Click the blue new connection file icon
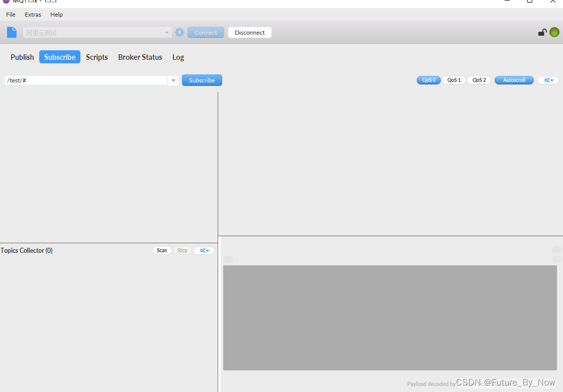The width and height of the screenshot is (563, 392). [x=12, y=32]
